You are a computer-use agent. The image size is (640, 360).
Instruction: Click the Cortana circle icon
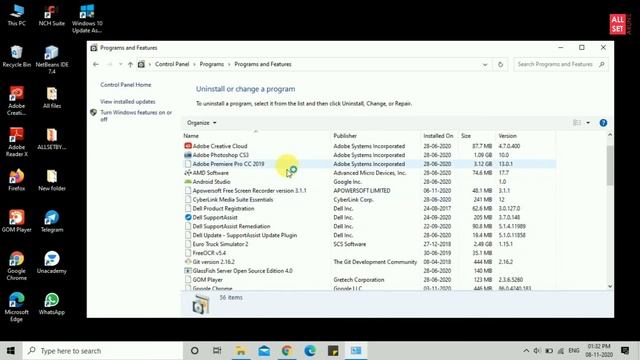195,351
